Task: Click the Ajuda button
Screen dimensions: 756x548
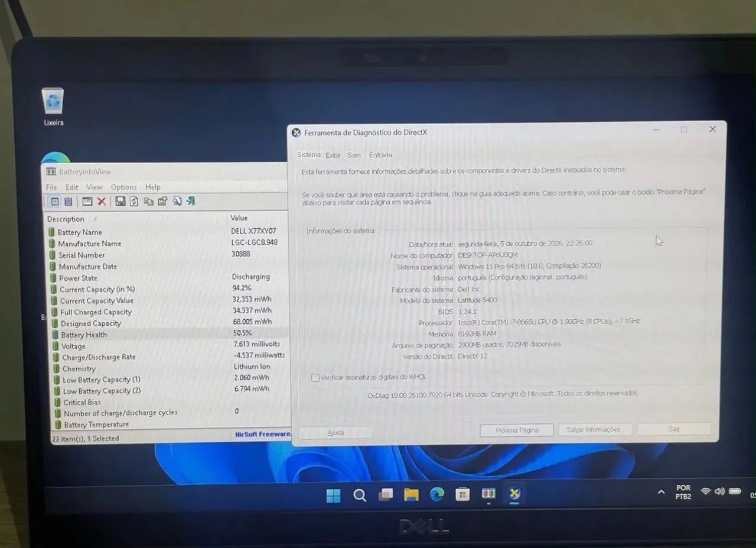Action: coord(335,433)
